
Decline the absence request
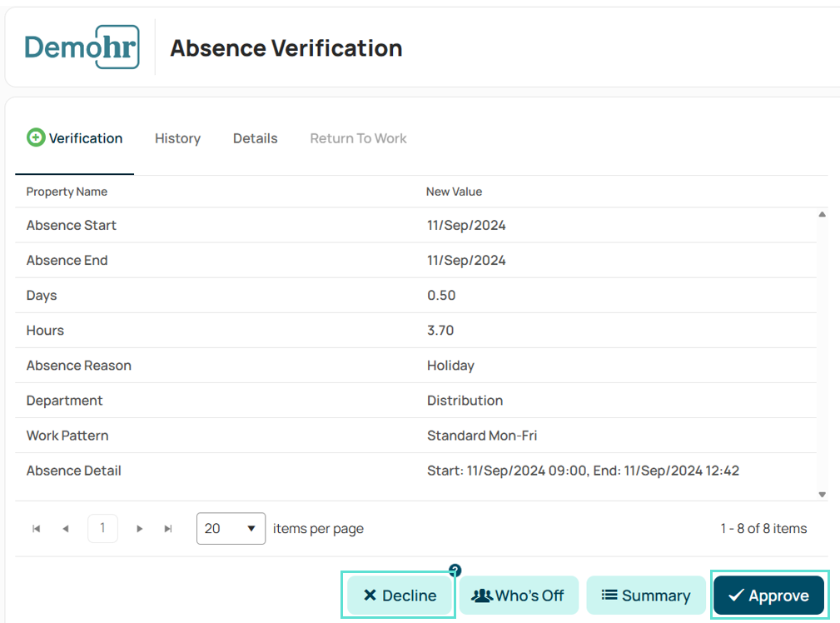tap(399, 596)
